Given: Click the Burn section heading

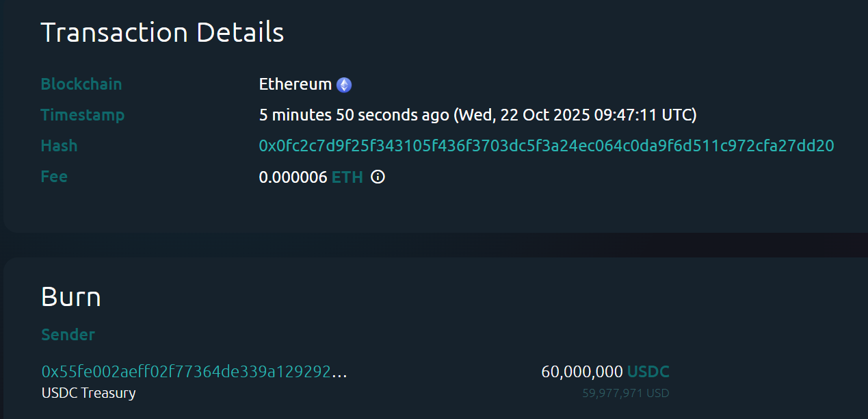Looking at the screenshot, I should coord(71,297).
